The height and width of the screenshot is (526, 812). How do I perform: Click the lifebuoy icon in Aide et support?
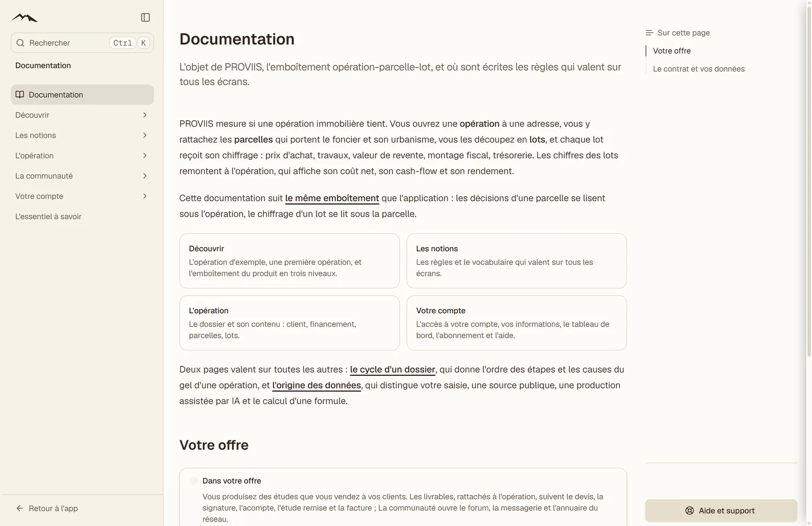click(690, 511)
